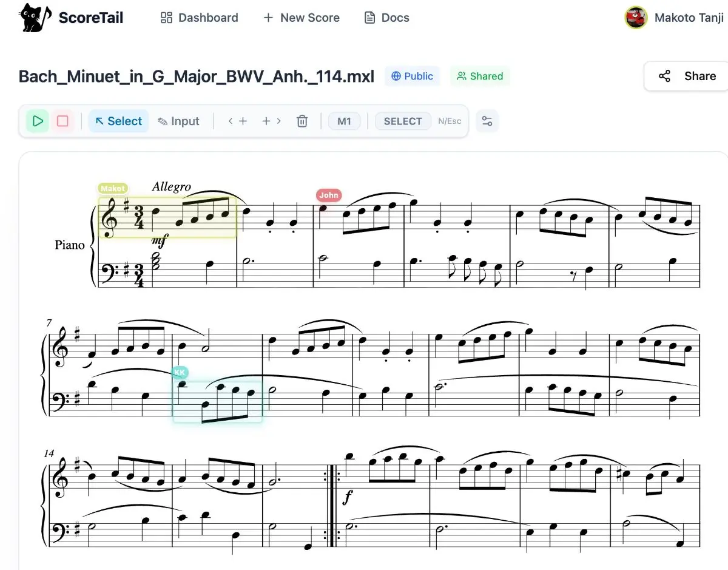This screenshot has height=570, width=728.
Task: Insert measure before using left plus icon
Action: [x=238, y=121]
